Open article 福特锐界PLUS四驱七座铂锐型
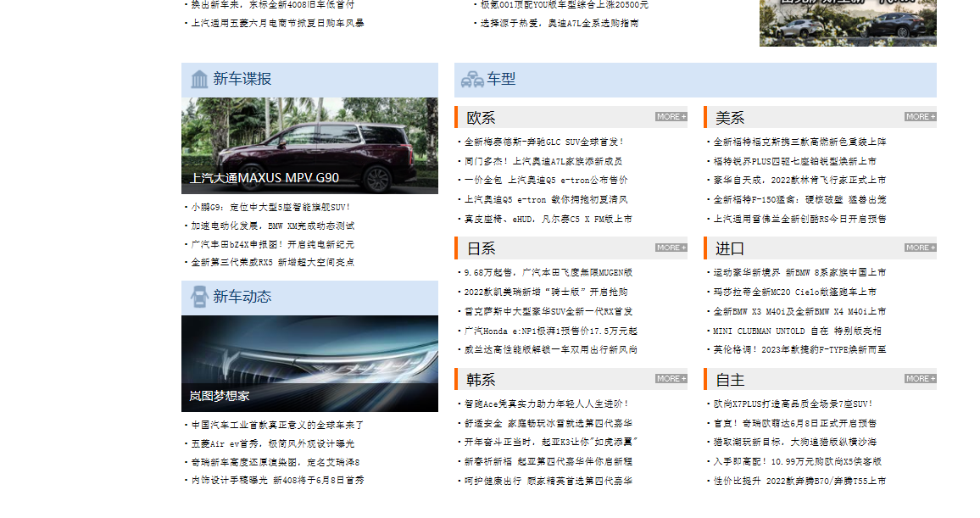The height and width of the screenshot is (518, 980). coord(795,161)
